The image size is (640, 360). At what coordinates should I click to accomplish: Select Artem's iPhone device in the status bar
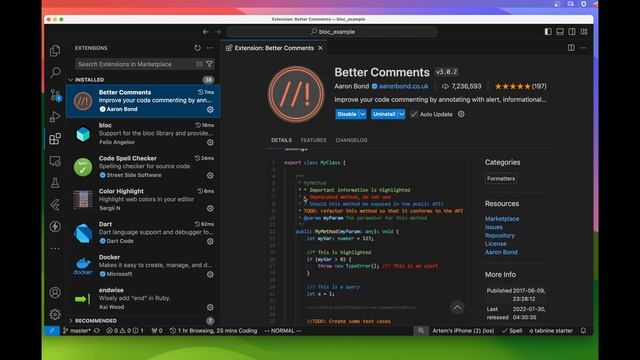[x=463, y=331]
